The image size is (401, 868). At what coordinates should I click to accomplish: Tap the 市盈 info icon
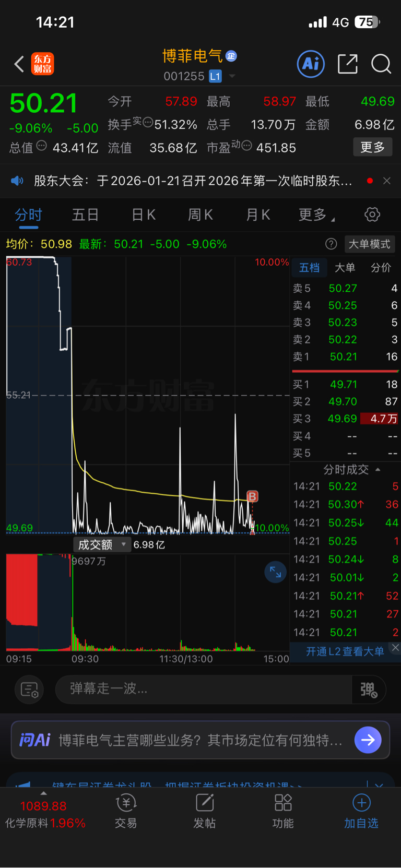point(246,146)
